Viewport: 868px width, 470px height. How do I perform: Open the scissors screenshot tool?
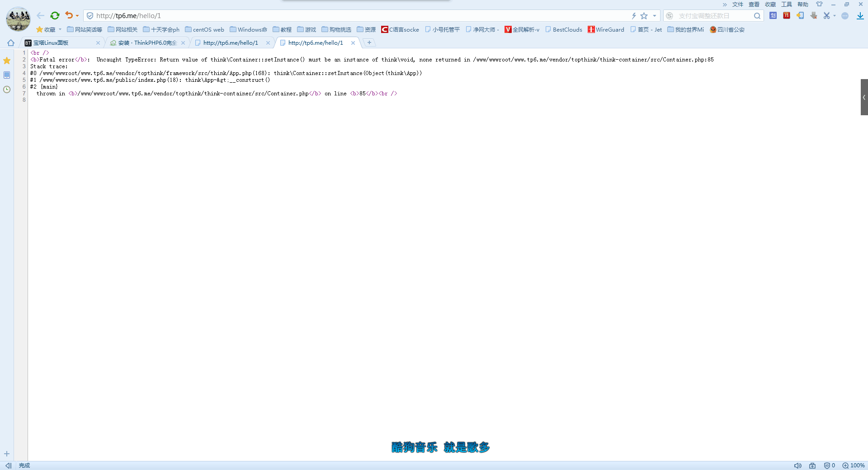tap(826, 16)
